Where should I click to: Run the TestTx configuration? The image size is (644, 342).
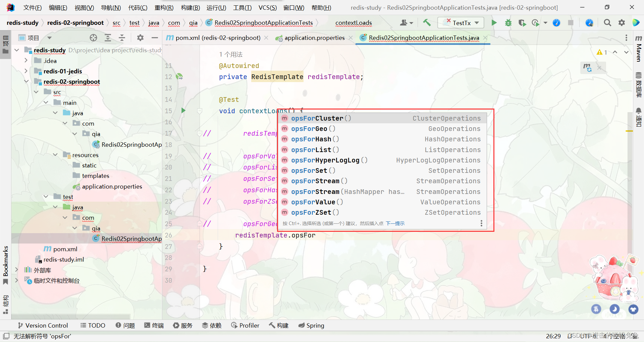click(x=494, y=22)
